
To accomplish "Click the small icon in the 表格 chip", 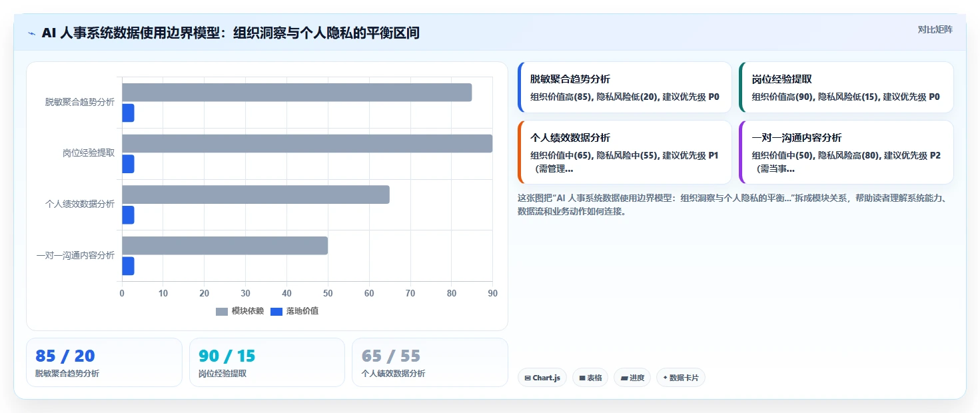I will click(582, 378).
